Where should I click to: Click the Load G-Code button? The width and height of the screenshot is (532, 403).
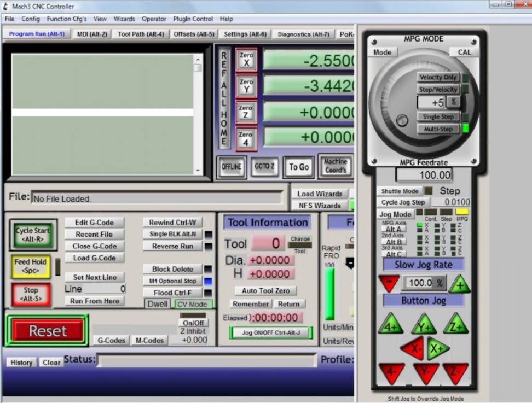click(94, 258)
